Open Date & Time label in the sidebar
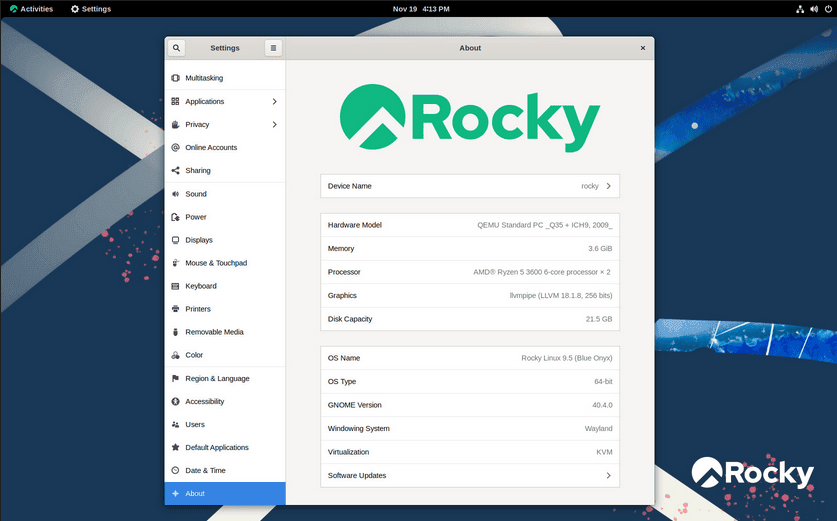The height and width of the screenshot is (521, 837). 205,470
